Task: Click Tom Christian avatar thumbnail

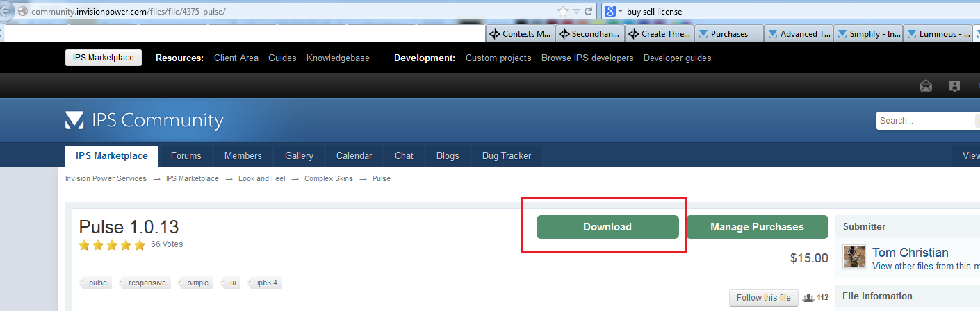Action: click(x=854, y=256)
